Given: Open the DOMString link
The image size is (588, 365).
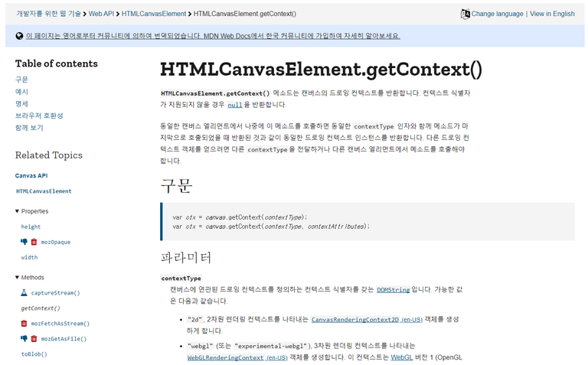Looking at the screenshot, I should point(393,290).
